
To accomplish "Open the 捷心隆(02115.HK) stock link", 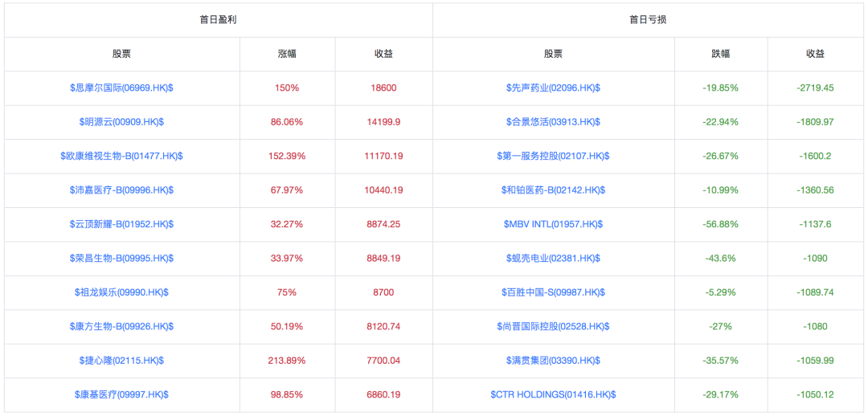I will pos(122,360).
